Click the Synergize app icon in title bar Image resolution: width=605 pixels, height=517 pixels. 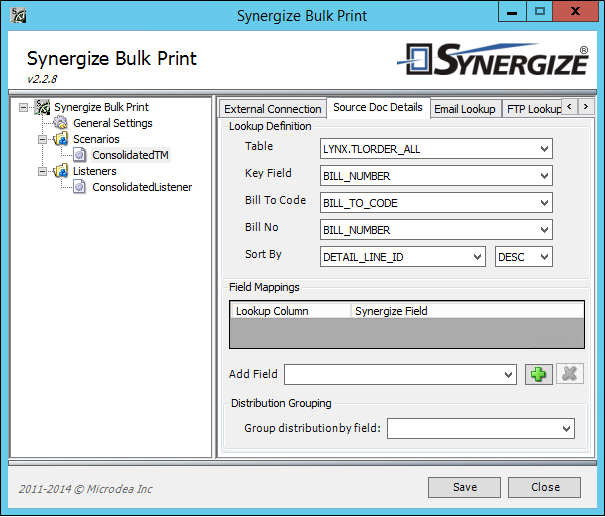(18, 15)
